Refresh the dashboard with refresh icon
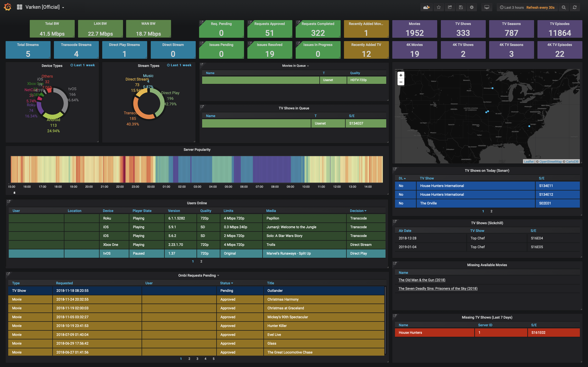The image size is (588, 367). [575, 7]
